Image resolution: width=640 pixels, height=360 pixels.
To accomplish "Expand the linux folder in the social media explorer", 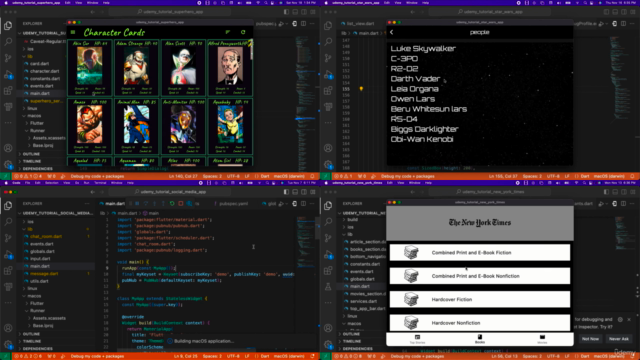I will click(32, 288).
